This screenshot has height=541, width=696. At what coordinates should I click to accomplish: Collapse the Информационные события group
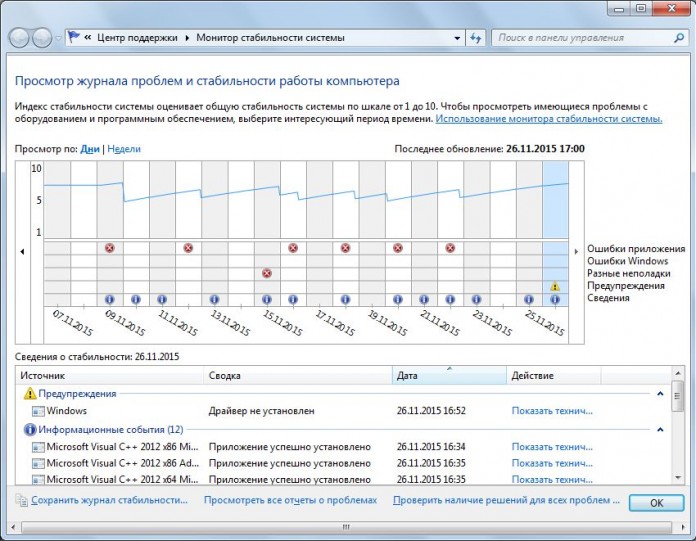(x=660, y=429)
